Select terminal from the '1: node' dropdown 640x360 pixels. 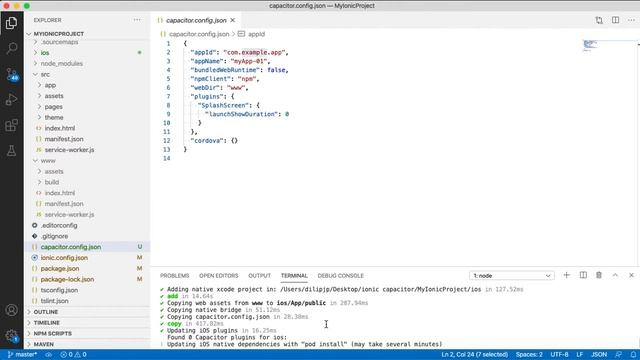click(x=512, y=276)
